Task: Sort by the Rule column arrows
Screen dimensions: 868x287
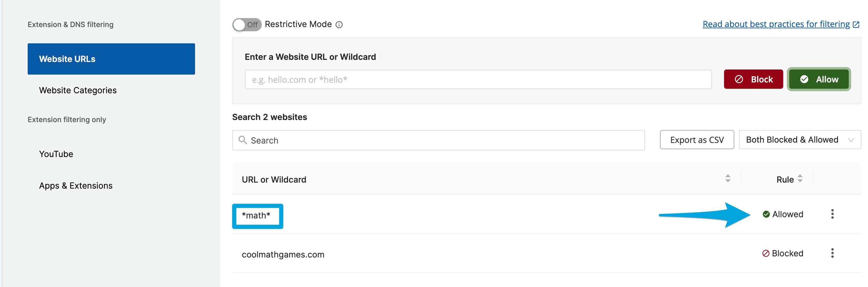Action: pyautogui.click(x=800, y=178)
